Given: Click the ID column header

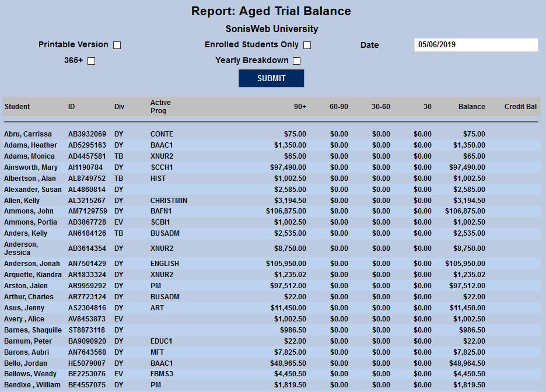Looking at the screenshot, I should pos(72,107).
